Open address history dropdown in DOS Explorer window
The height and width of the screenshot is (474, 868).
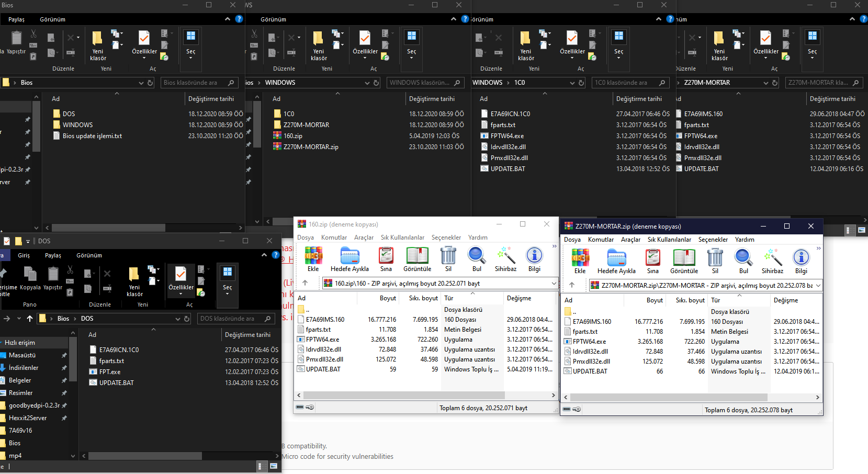click(x=177, y=319)
